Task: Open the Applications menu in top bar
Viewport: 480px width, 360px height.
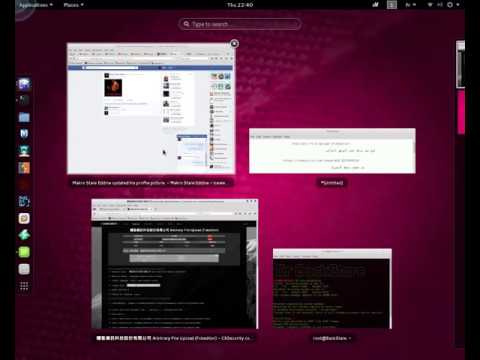Action: click(35, 5)
